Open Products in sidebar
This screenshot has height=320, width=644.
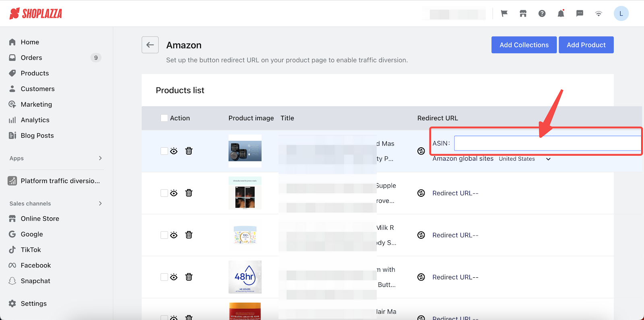tap(35, 73)
